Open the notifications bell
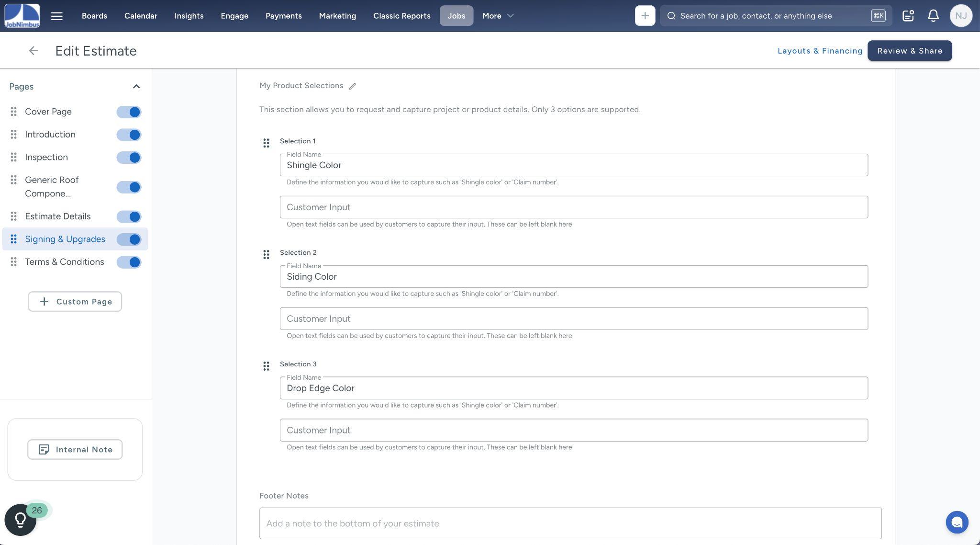This screenshot has height=545, width=980. 933,16
